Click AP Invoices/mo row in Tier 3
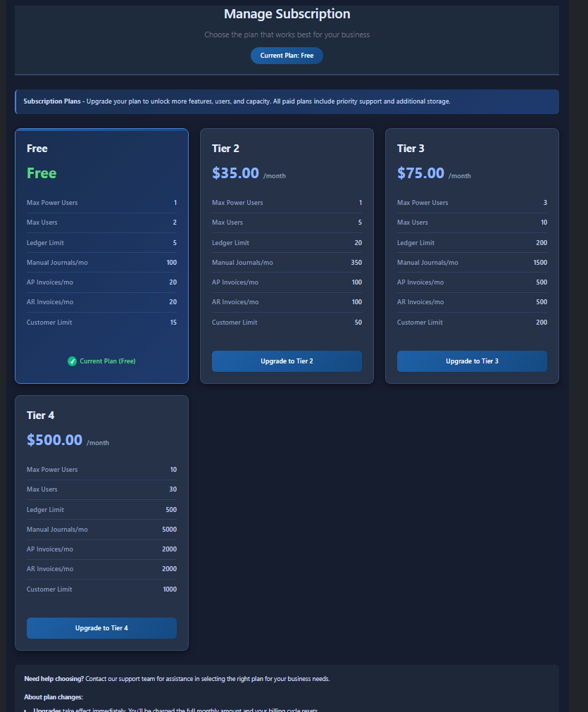Viewport: 588px width, 712px height. 473,282
